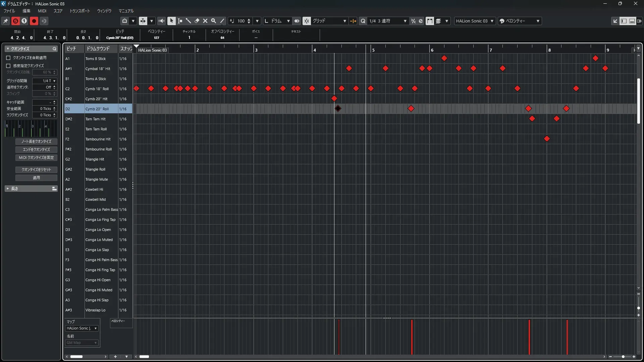Select the Zoom magnifier tool
Viewport: 644px width, 362px height.
click(x=214, y=21)
